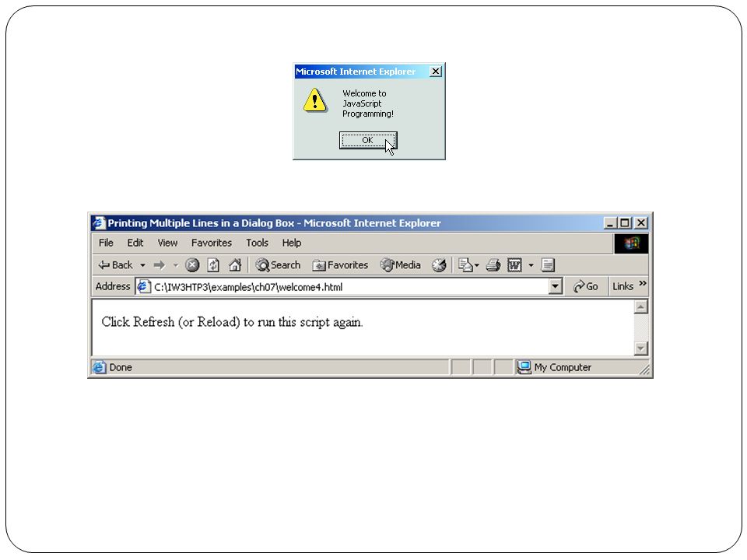This screenshot has width=747, height=560.
Task: Print the current page
Action: tap(493, 265)
